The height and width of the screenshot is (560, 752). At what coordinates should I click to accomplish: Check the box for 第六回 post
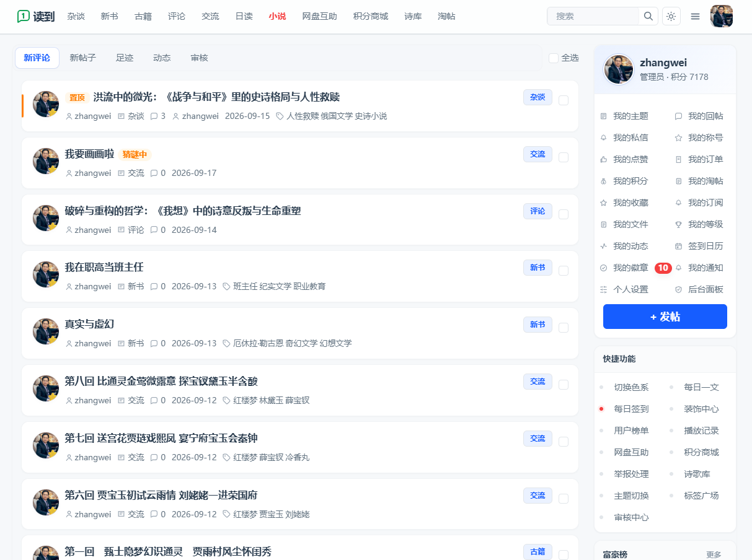tap(564, 499)
